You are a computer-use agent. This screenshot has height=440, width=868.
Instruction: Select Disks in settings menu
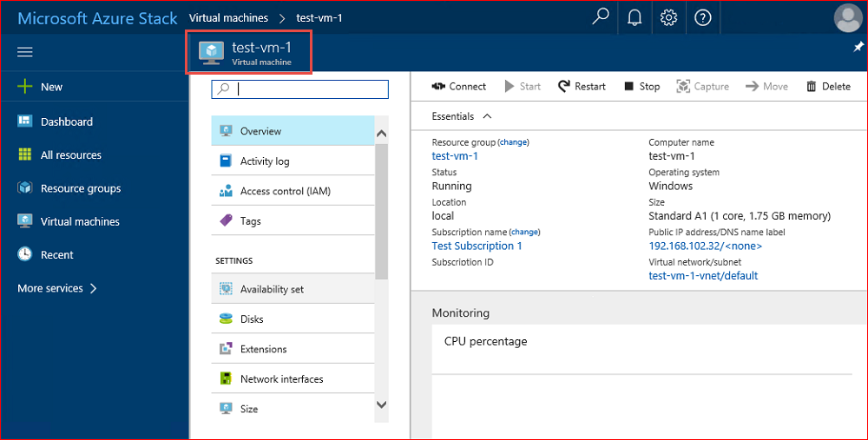tap(252, 319)
